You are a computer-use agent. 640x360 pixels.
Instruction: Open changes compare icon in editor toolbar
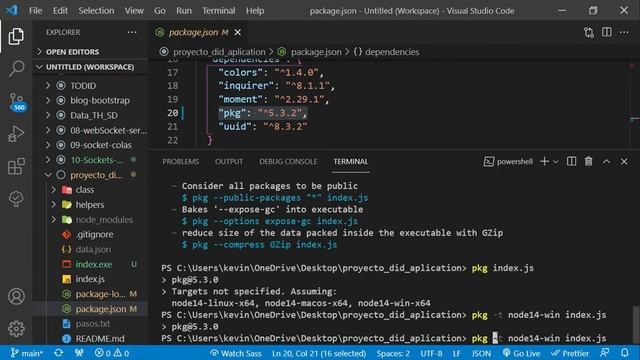(589, 32)
